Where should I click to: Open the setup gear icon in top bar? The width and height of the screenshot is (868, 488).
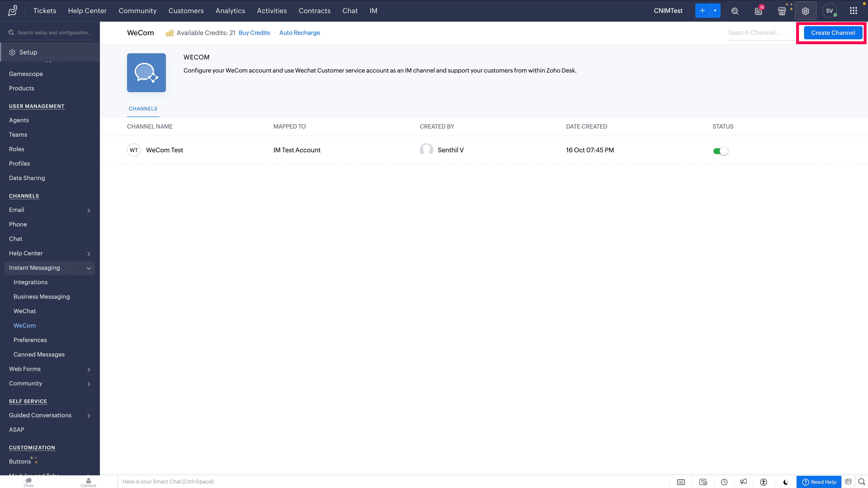(x=805, y=11)
